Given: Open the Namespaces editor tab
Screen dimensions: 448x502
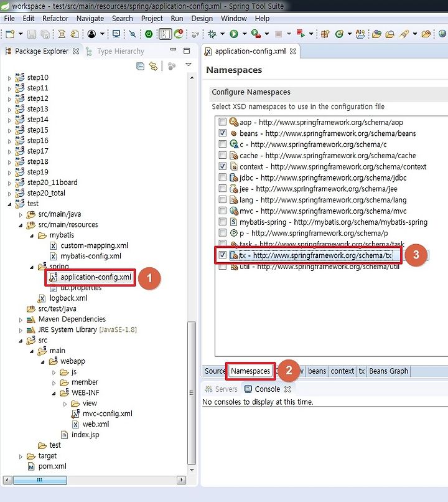Looking at the screenshot, I should [250, 371].
